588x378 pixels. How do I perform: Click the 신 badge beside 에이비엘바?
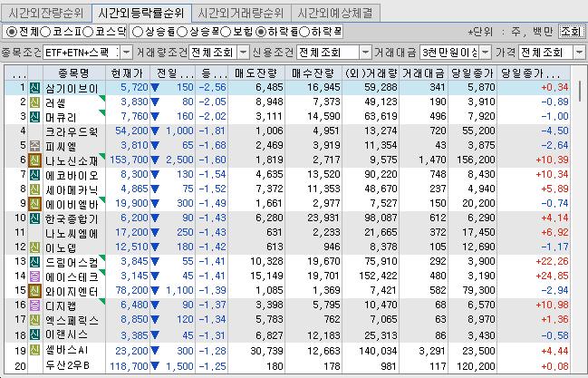coord(34,204)
